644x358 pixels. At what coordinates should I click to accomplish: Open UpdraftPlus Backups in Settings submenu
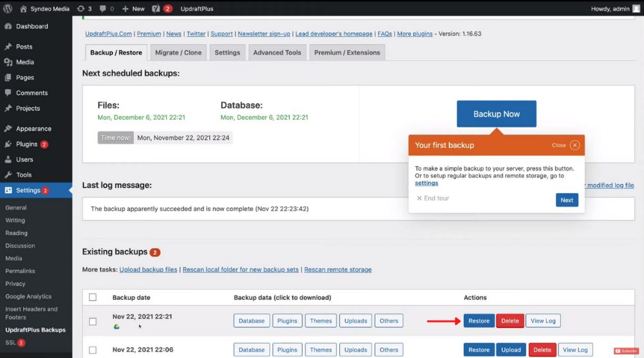pyautogui.click(x=35, y=330)
